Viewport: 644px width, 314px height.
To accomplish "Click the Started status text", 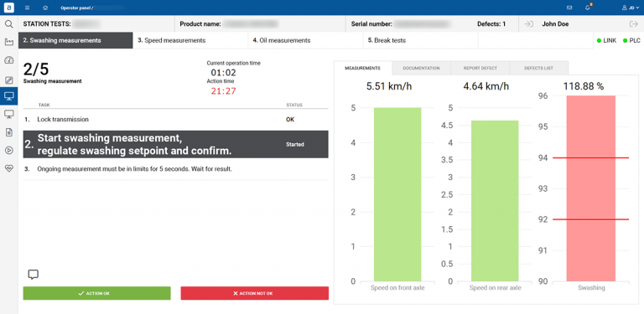I will pyautogui.click(x=295, y=144).
